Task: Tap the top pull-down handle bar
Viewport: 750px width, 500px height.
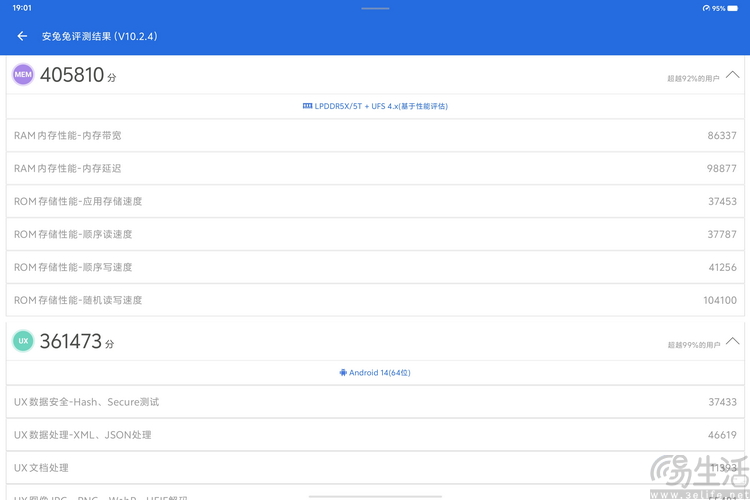Action: coord(375,8)
